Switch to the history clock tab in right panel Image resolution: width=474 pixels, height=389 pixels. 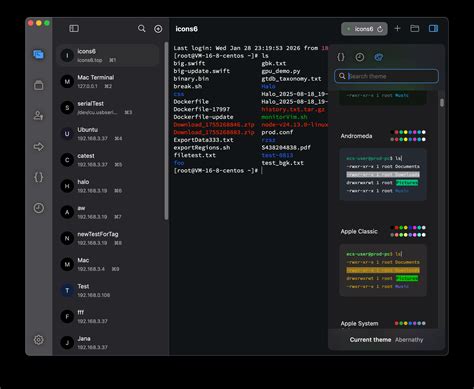(x=360, y=57)
